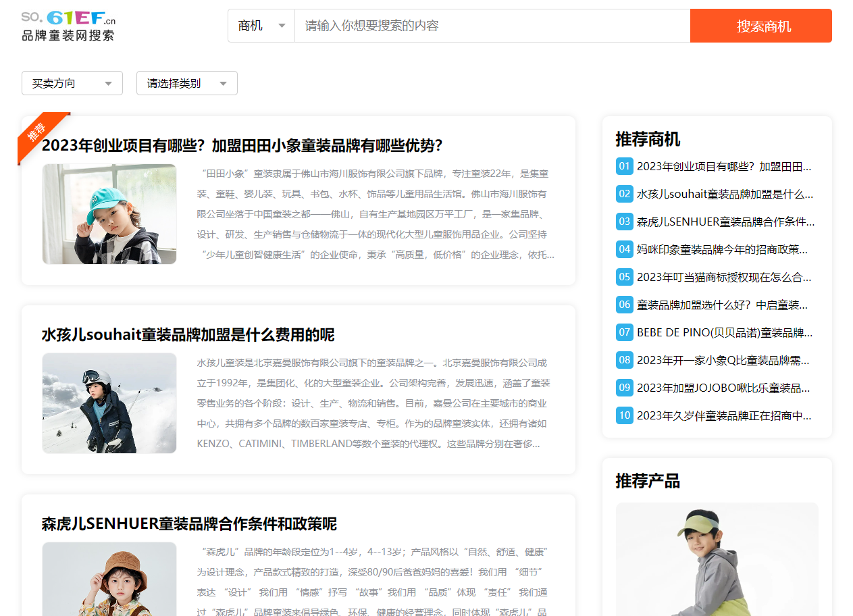Image resolution: width=853 pixels, height=616 pixels.
Task: Open article 森虎儿SENHUER童装品牌合作条件和政策呢
Action: [189, 524]
